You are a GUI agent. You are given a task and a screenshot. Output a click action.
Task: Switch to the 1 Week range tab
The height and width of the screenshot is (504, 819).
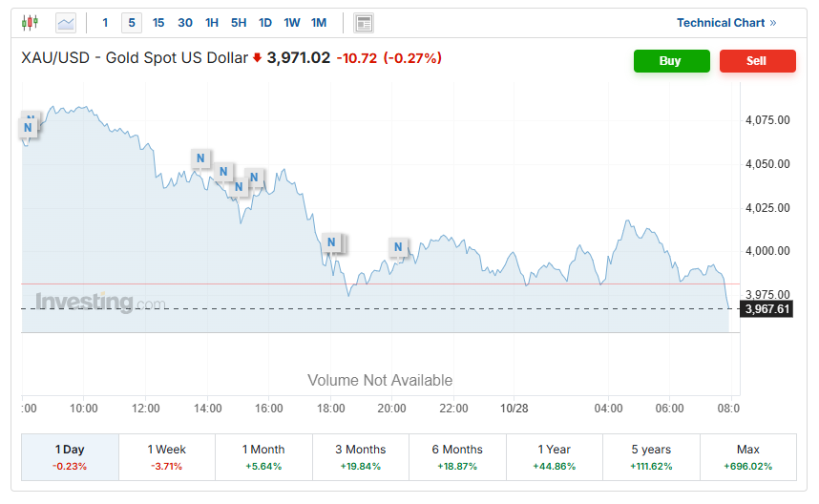point(167,456)
